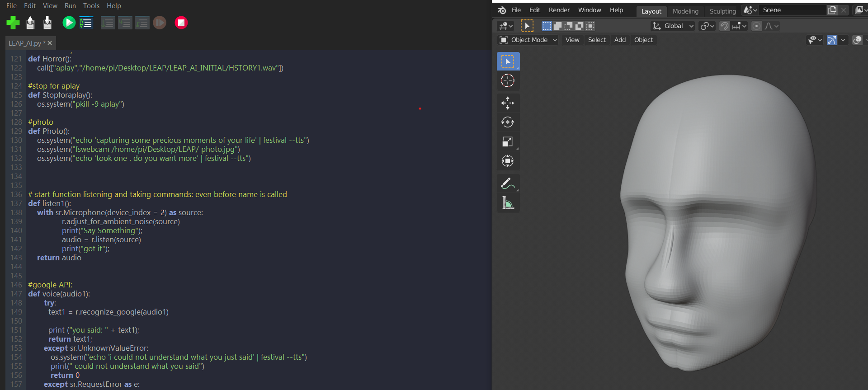
Task: Open the proportional editing falloff dropdown
Action: point(771,26)
